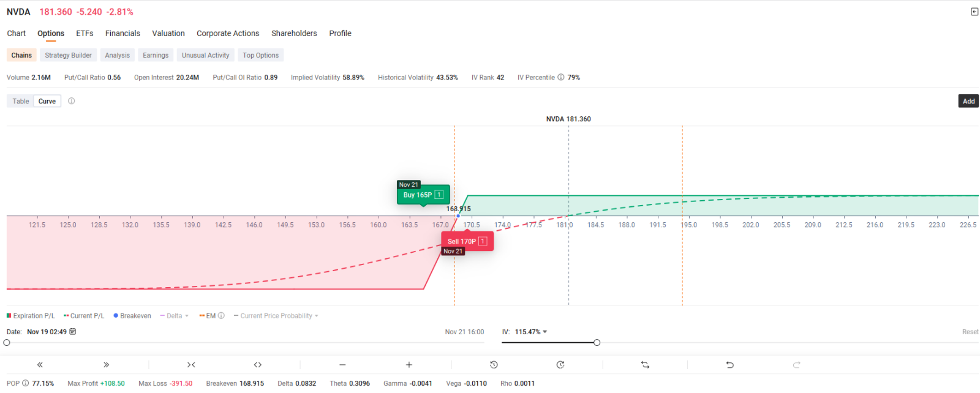
Task: Click the minus quantity icon in toolbar
Action: click(342, 365)
